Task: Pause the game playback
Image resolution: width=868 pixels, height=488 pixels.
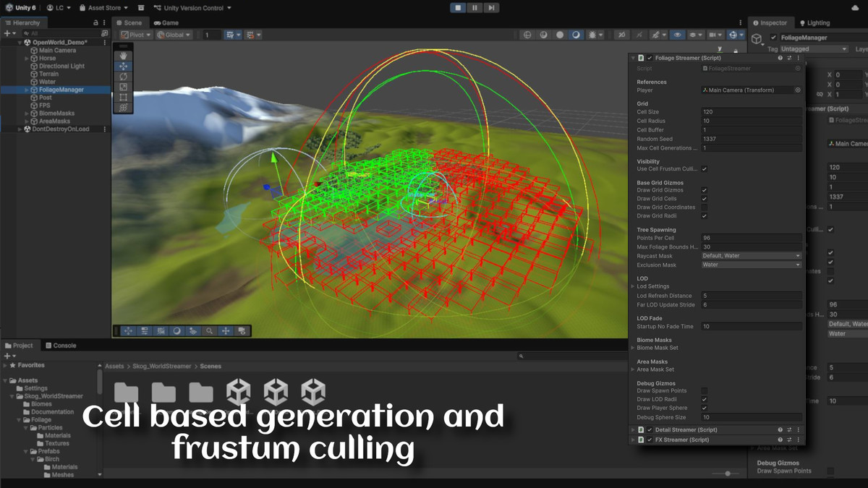Action: (475, 8)
